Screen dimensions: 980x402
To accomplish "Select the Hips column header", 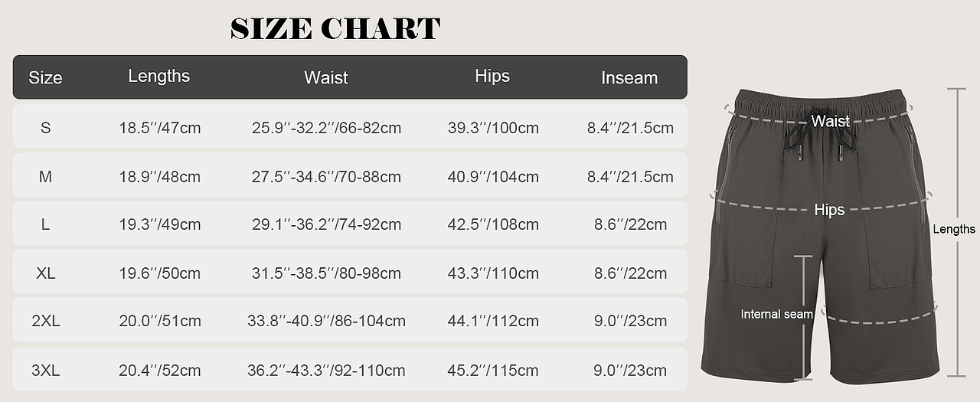I will point(492,76).
